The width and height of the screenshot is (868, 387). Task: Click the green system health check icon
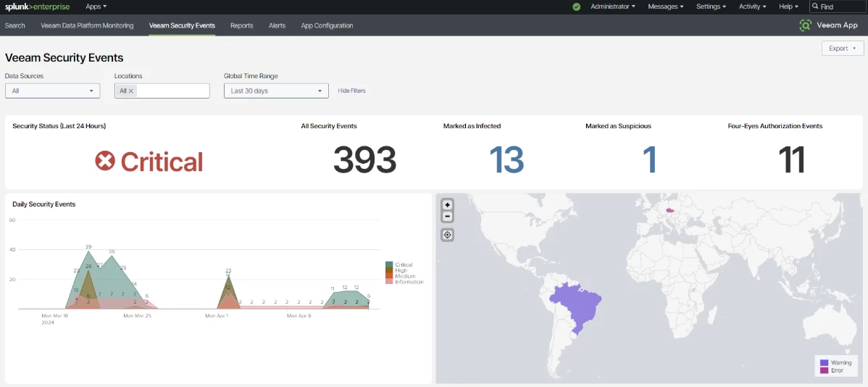pyautogui.click(x=576, y=7)
